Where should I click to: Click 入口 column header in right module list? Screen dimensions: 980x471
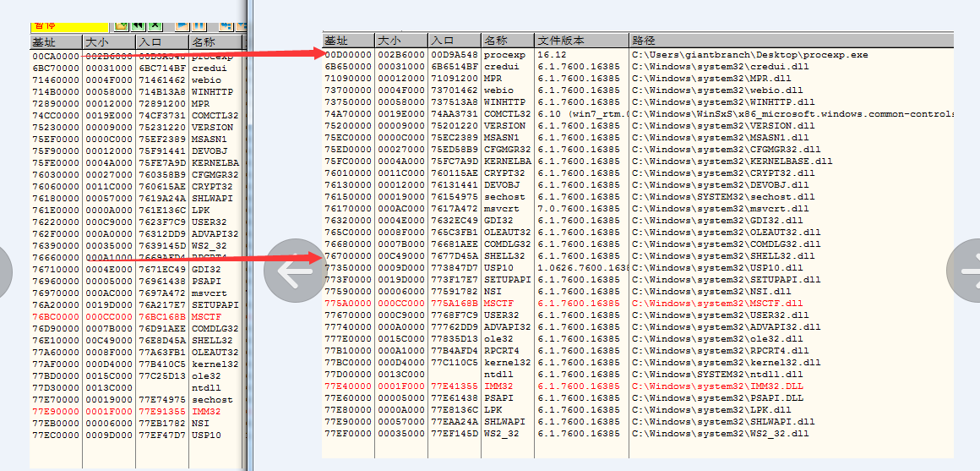[x=454, y=41]
